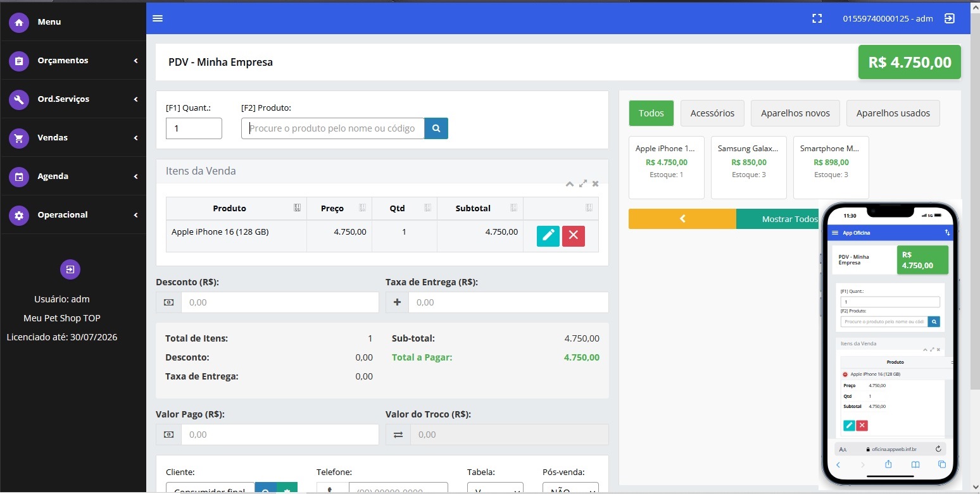980x494 pixels.
Task: Edit the Apple iPhone 16 sale item
Action: click(x=548, y=235)
